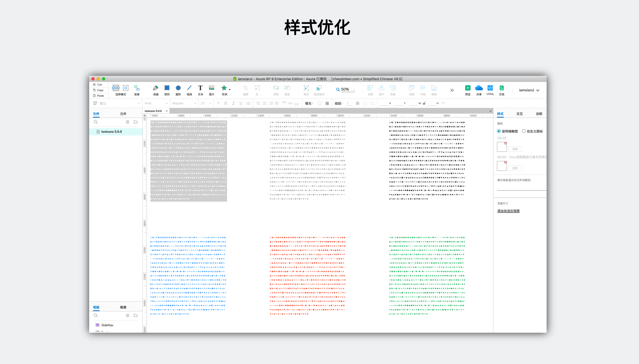
Task: Choose the 线段 line tool
Action: point(189,88)
